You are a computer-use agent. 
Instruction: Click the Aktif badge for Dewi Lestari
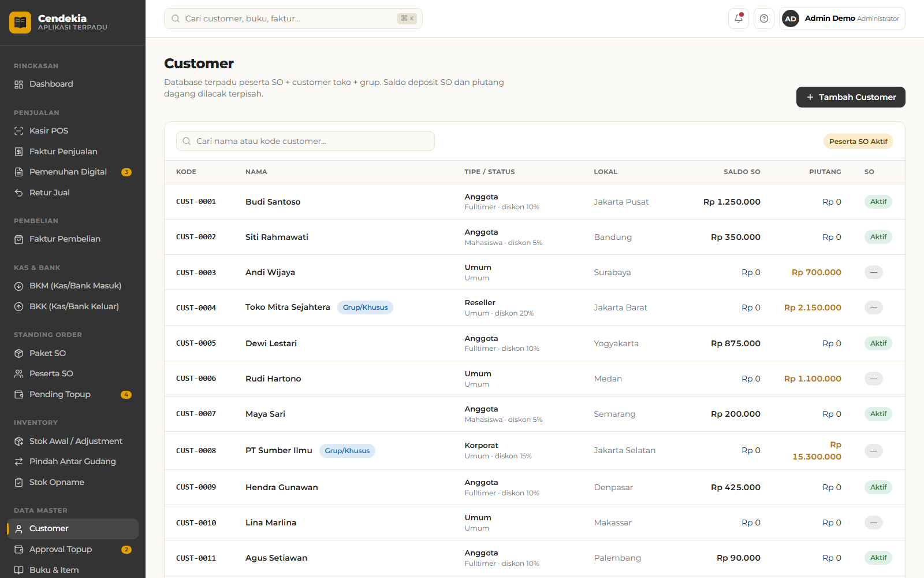tap(878, 343)
